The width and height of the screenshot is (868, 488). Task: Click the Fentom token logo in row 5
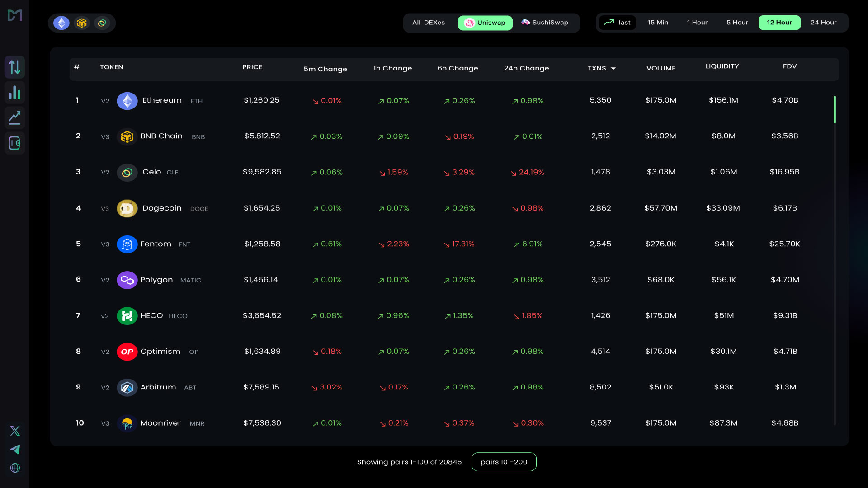pos(127,244)
